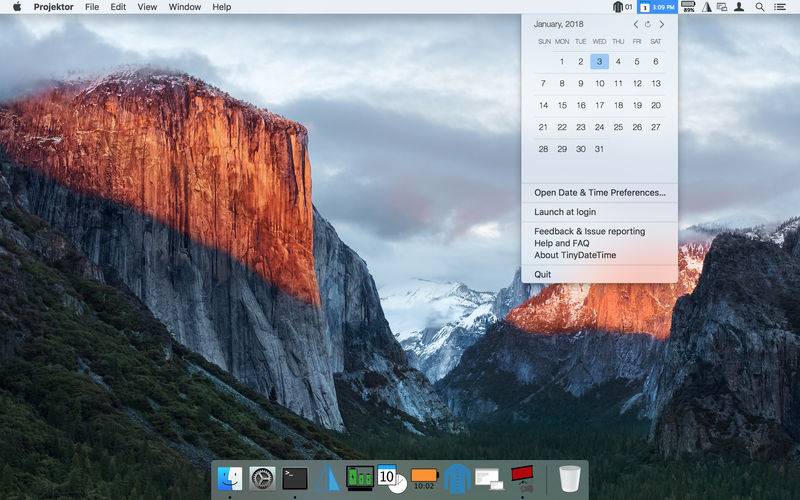Click the user silhouette menu bar icon

739,7
